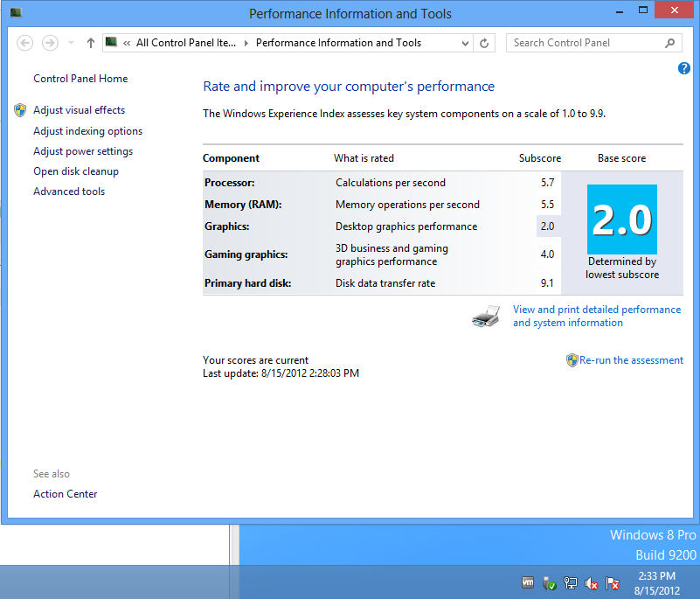The height and width of the screenshot is (599, 700).
Task: Click Disk data transfer rate text
Action: [x=385, y=283]
